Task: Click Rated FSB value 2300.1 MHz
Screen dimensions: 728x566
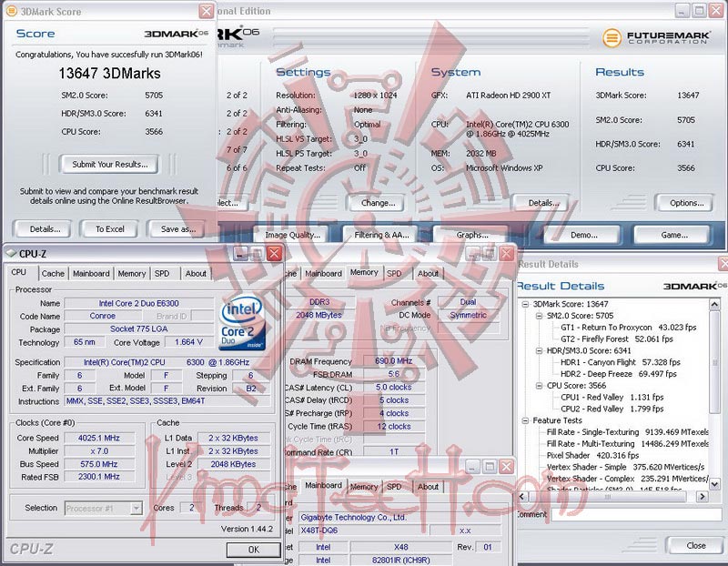Action: coord(99,477)
